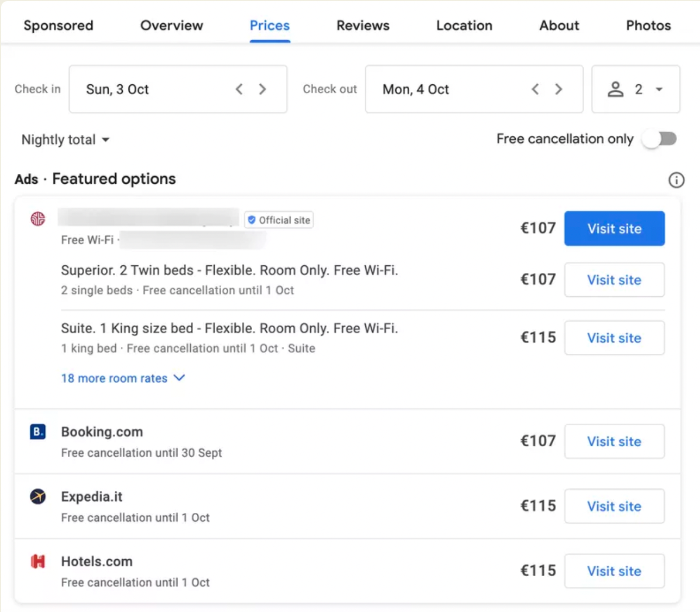Click the blue Visit site button
The image size is (700, 612).
click(x=614, y=228)
